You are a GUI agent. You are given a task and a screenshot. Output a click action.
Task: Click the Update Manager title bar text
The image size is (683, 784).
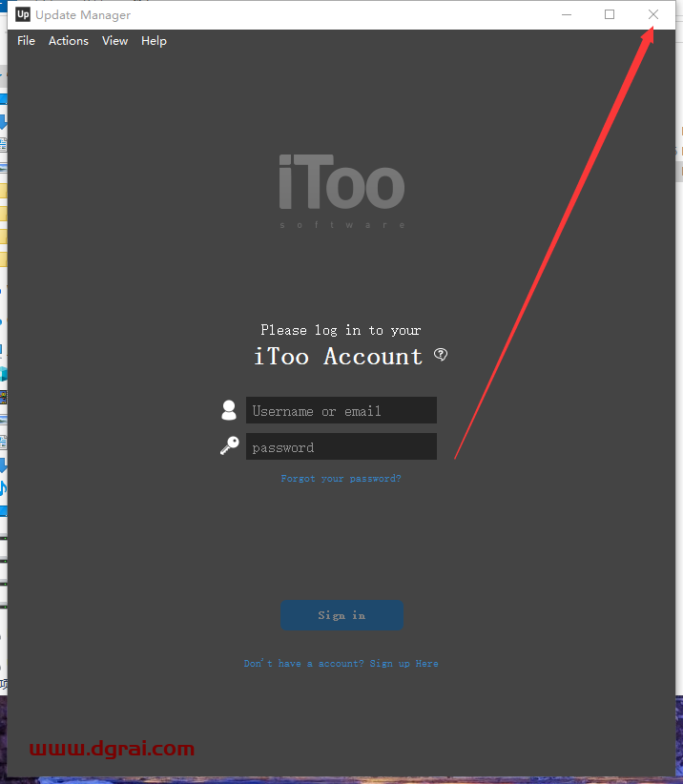click(83, 15)
